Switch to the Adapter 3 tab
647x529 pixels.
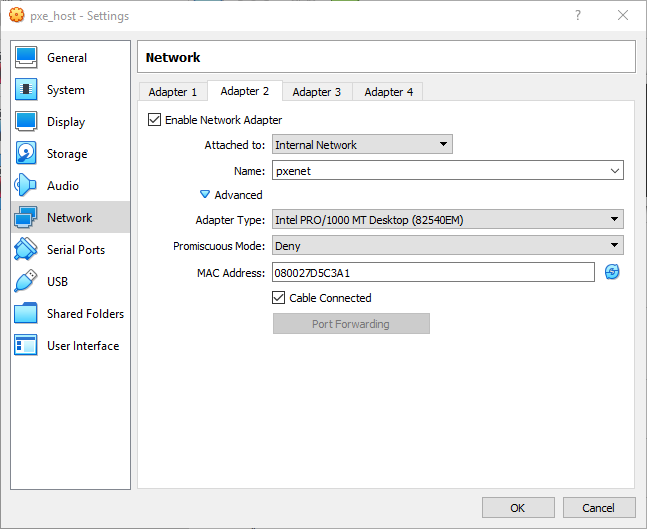click(317, 92)
